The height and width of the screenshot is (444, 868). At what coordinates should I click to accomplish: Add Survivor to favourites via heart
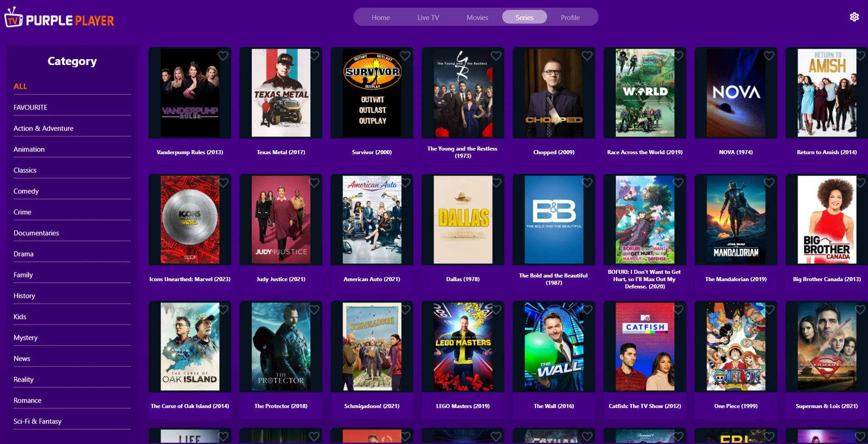[x=405, y=55]
